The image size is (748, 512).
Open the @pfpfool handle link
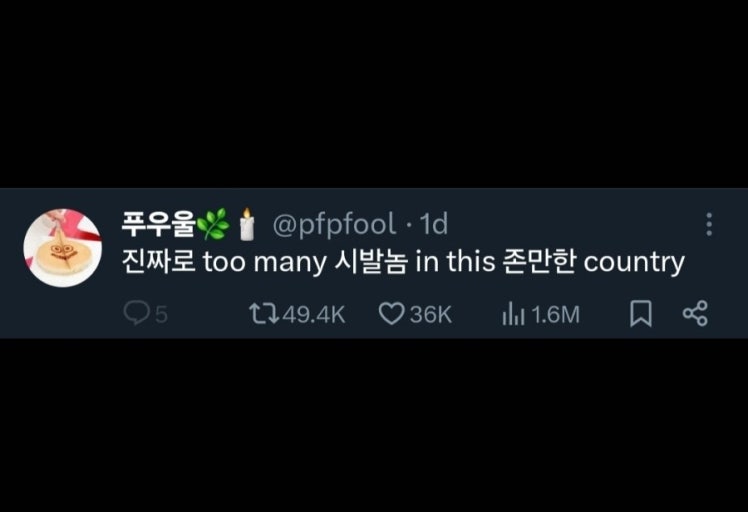pyautogui.click(x=334, y=224)
